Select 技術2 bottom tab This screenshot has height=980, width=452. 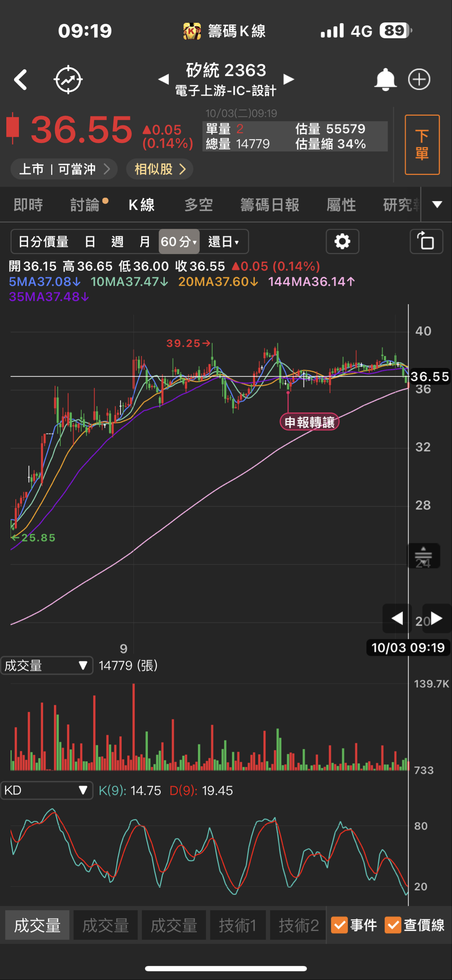[298, 925]
